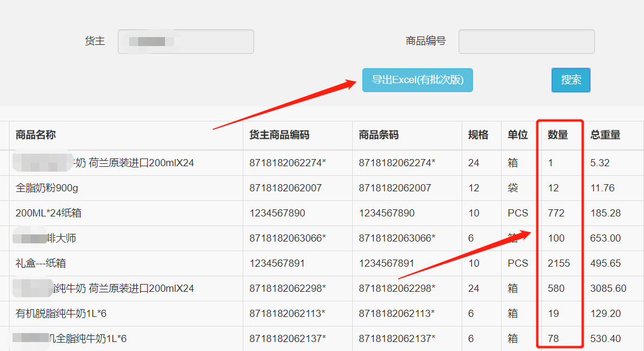
Task: Select 货主商品编码 cell 8718182062274*
Action: coord(288,163)
